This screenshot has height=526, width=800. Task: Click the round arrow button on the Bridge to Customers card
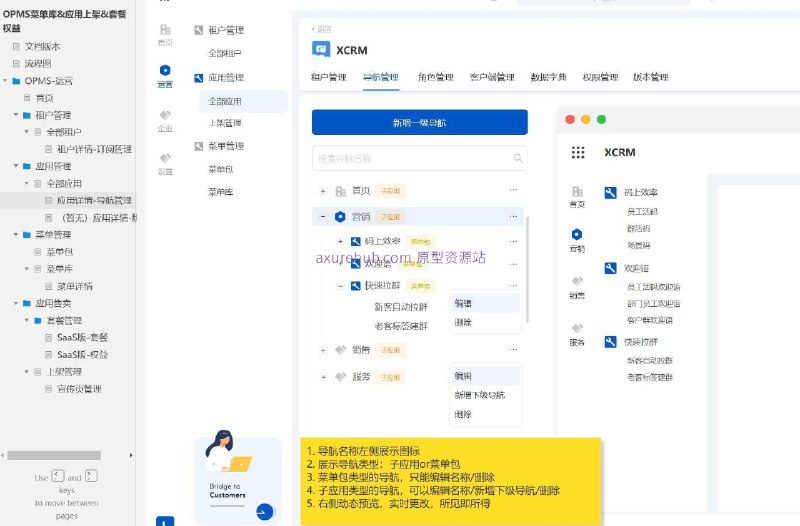[x=264, y=511]
